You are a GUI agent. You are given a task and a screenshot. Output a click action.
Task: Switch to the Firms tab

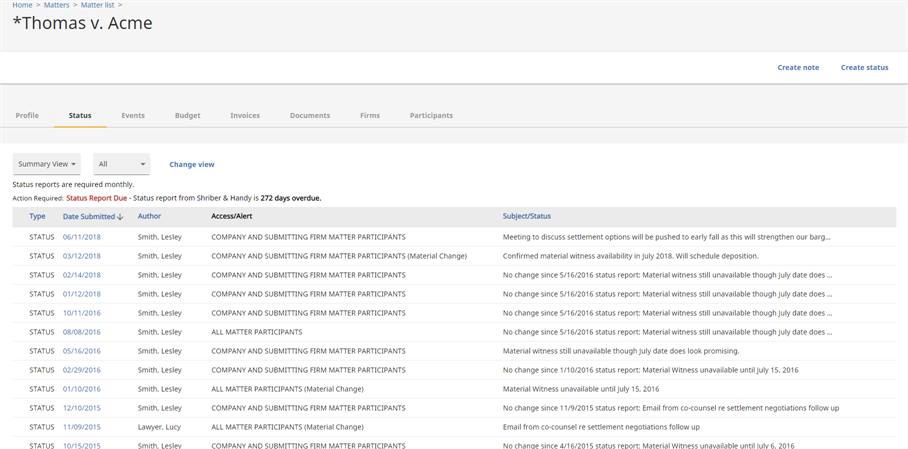370,116
